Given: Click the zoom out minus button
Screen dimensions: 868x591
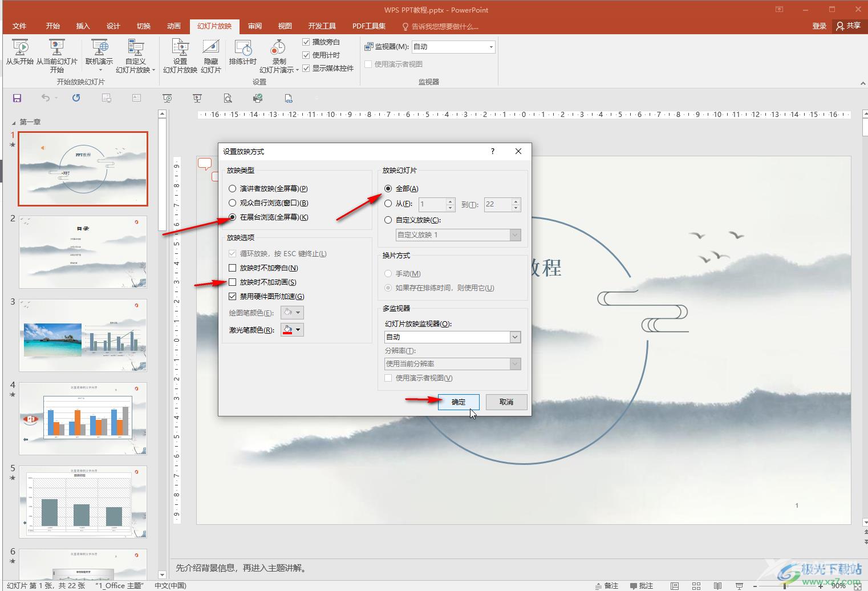Looking at the screenshot, I should click(755, 586).
